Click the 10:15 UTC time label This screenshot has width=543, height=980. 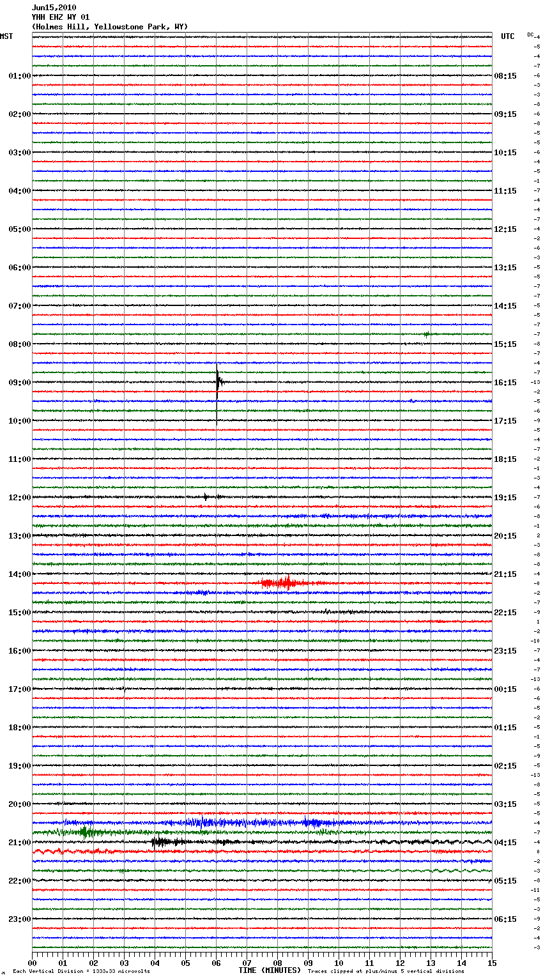point(505,153)
